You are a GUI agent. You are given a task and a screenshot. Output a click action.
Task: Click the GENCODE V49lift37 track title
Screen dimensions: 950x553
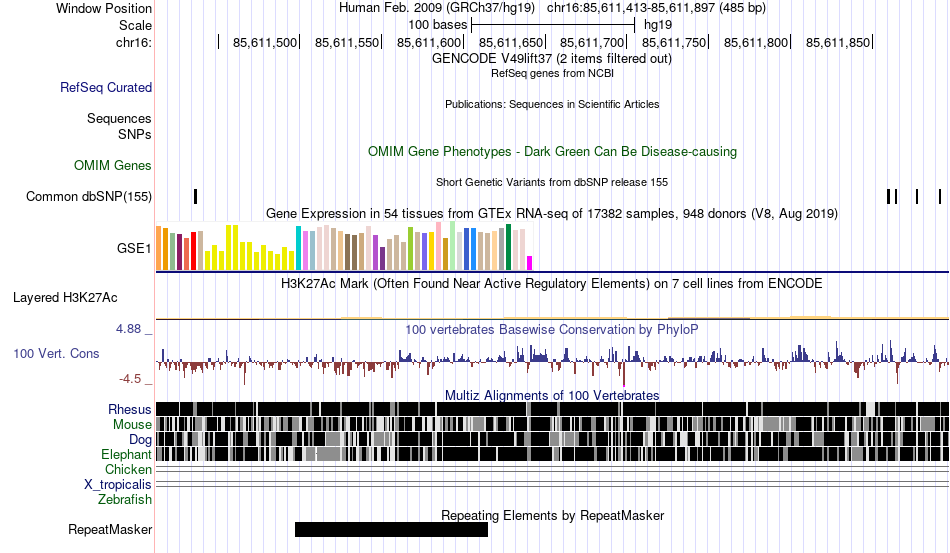click(552, 59)
